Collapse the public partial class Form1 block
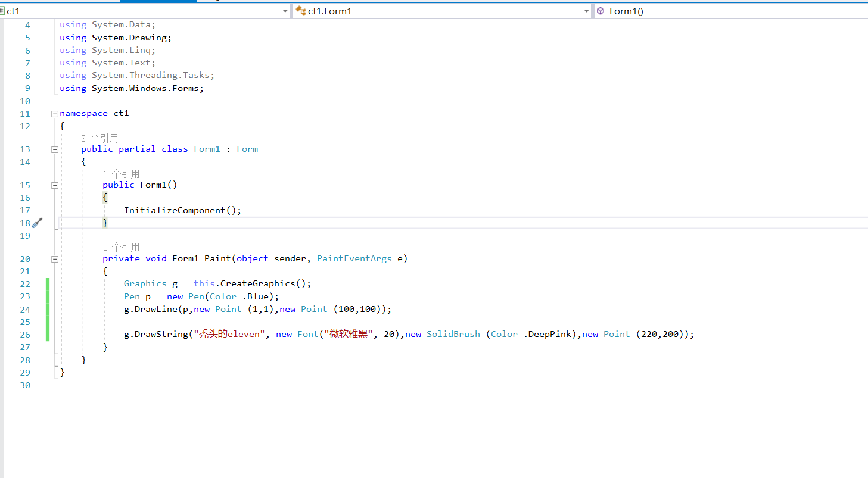The height and width of the screenshot is (478, 868). click(54, 149)
